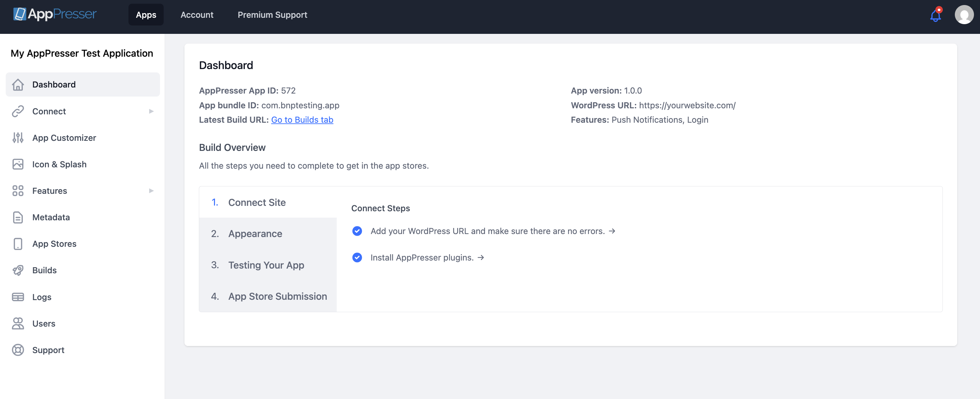The image size is (980, 399).
Task: Click the user profile avatar
Action: [964, 15]
